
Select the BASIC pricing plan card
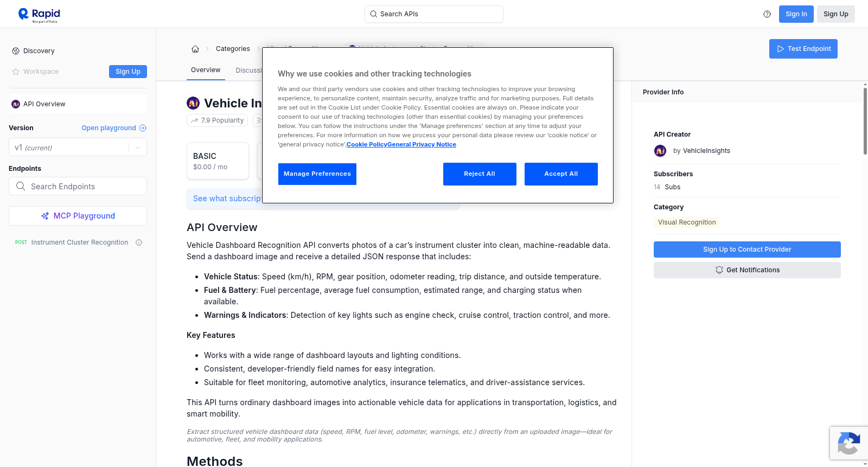218,161
